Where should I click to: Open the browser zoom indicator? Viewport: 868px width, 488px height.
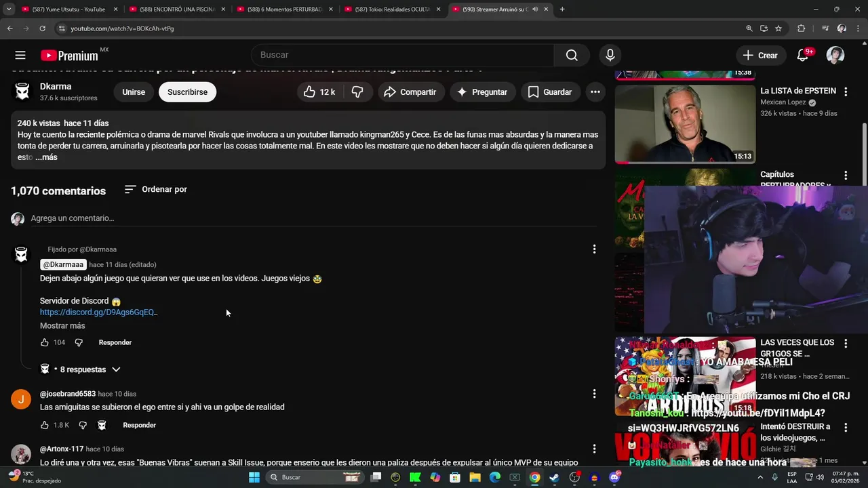coord(749,28)
